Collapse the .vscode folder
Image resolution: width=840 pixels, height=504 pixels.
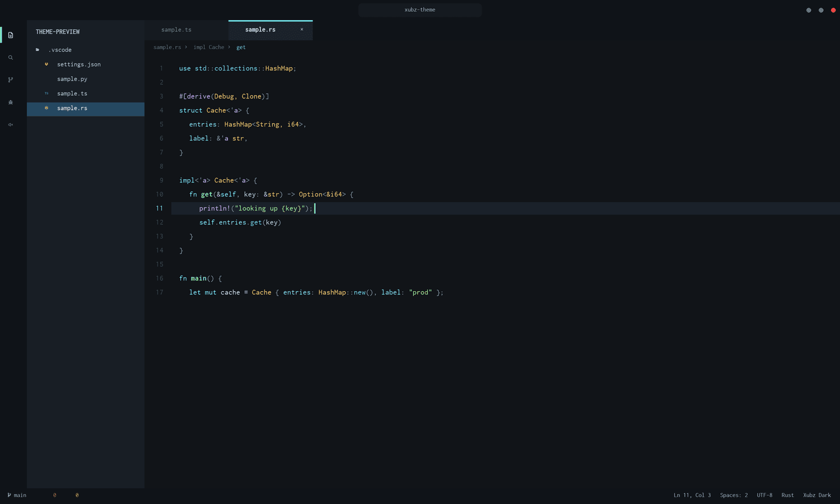pyautogui.click(x=86, y=50)
